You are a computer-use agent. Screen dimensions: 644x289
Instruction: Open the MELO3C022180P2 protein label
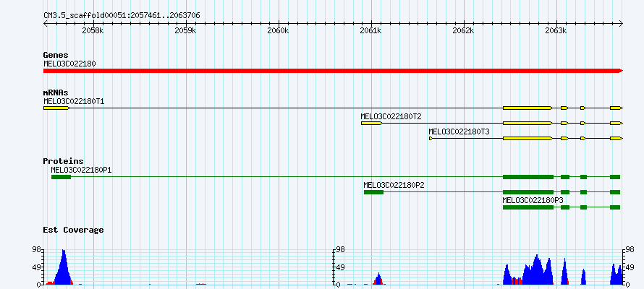(x=394, y=185)
